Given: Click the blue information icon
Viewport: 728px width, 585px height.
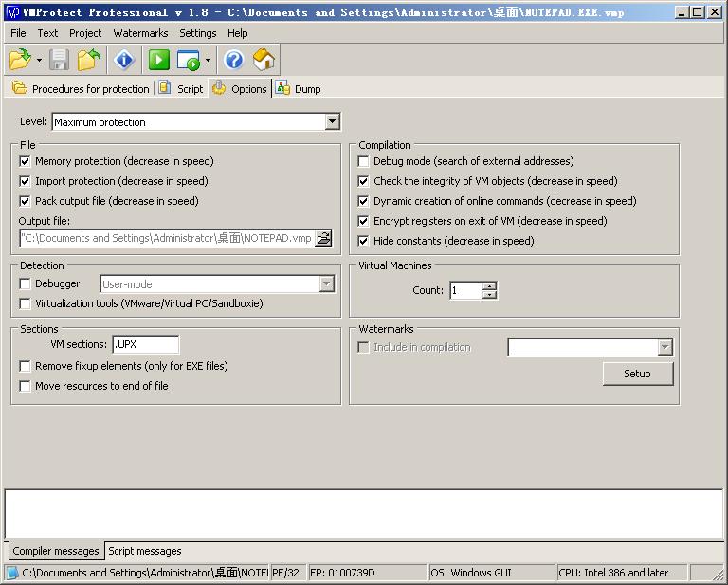Looking at the screenshot, I should pos(124,61).
